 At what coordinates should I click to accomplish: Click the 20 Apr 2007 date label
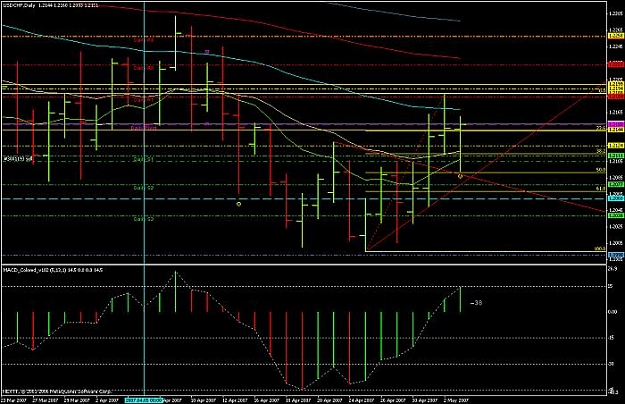(330, 400)
